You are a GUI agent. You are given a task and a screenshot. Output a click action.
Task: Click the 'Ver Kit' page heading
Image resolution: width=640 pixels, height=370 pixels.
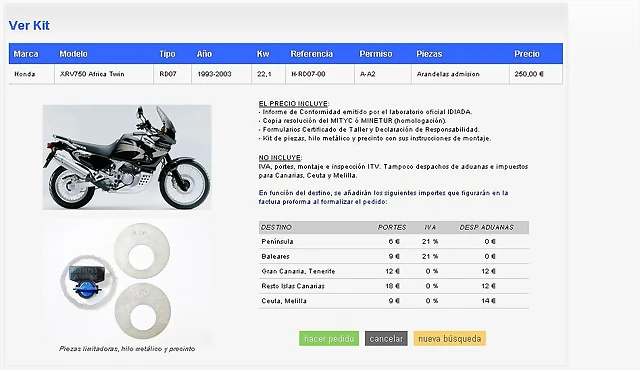click(x=29, y=25)
